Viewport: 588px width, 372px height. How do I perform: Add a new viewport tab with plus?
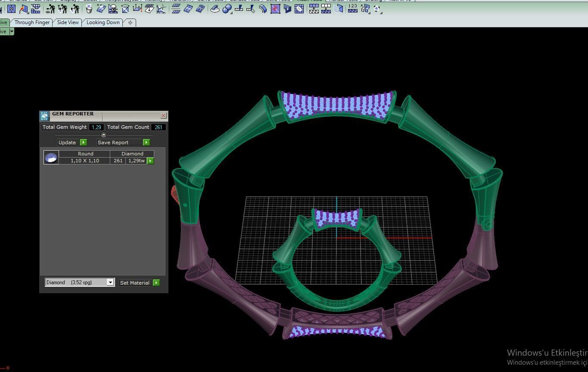(x=130, y=22)
